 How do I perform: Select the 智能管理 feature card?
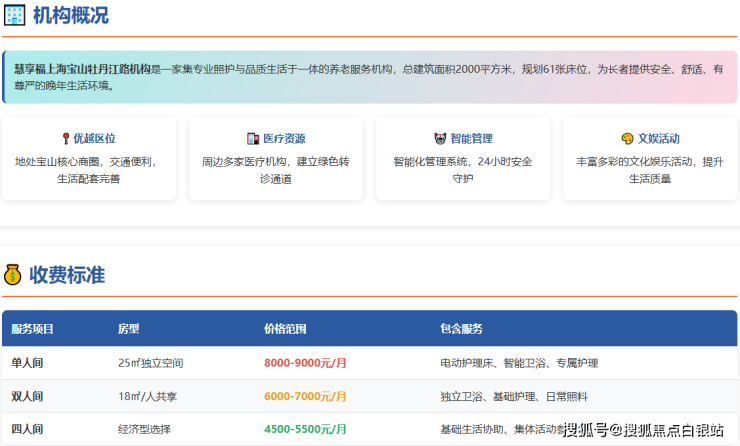(x=462, y=159)
